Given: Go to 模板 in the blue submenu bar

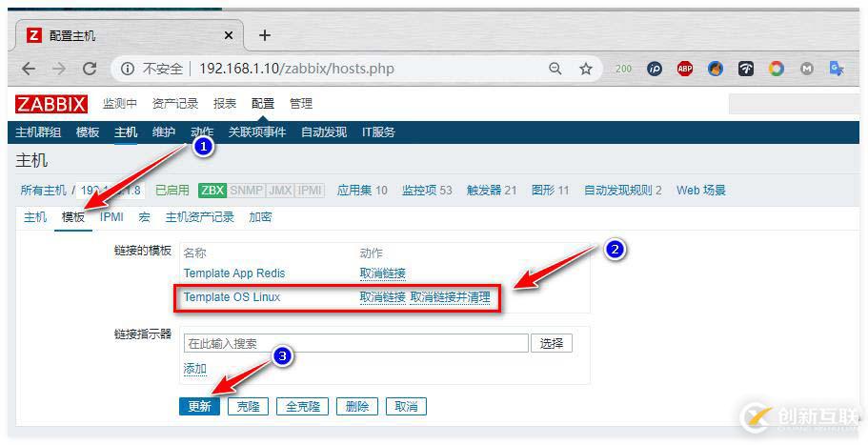Looking at the screenshot, I should point(88,132).
